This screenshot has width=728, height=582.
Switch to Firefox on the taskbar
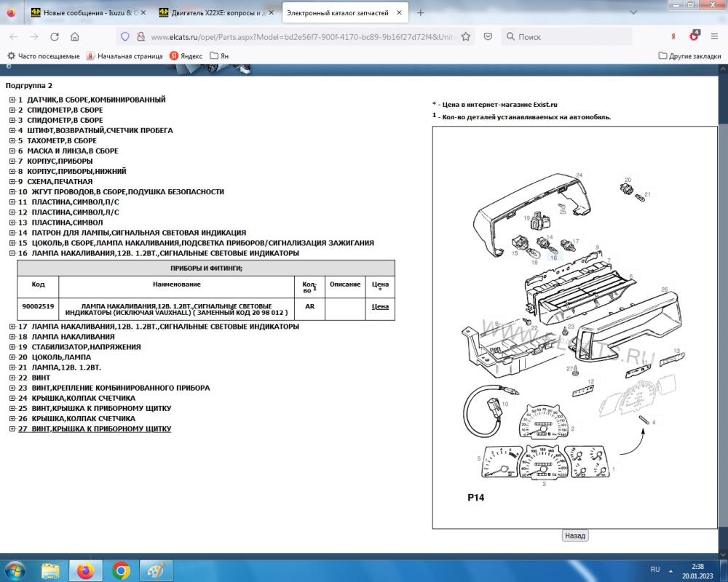(x=85, y=570)
